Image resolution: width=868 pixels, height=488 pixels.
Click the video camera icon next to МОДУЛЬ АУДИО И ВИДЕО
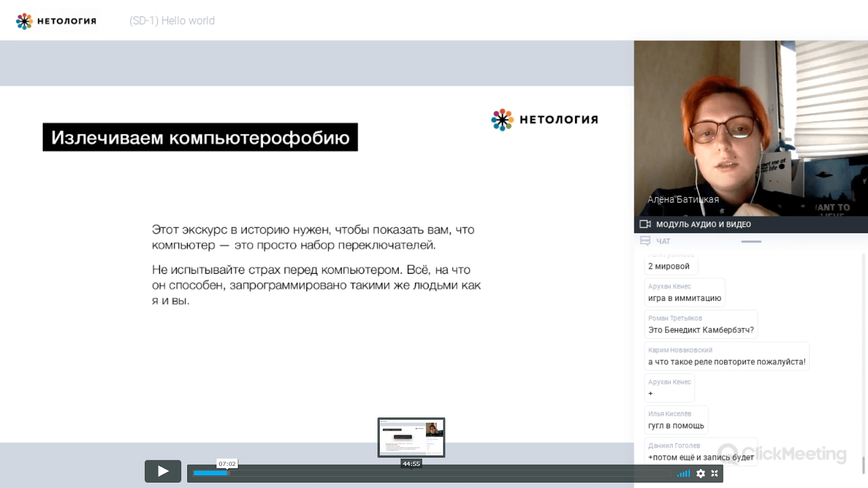[x=646, y=223]
